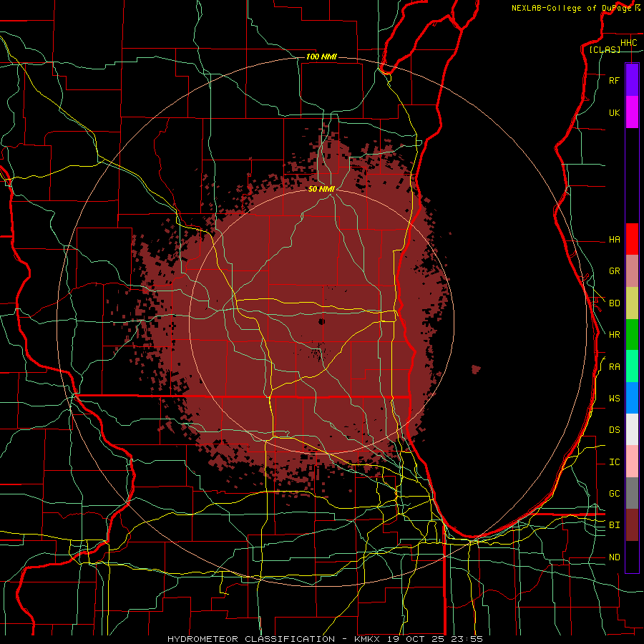
Task: Click the BI brown legend swatch
Action: pos(632,525)
